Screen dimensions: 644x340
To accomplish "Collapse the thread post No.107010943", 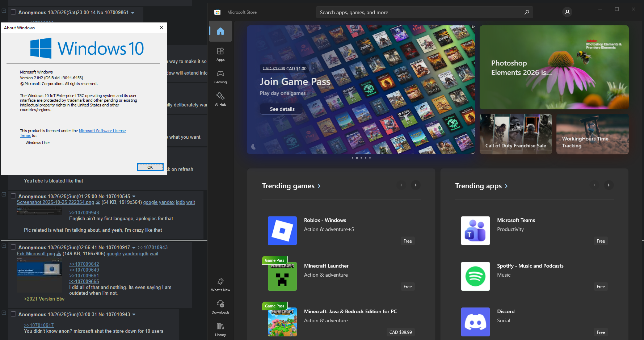I will click(x=4, y=312).
